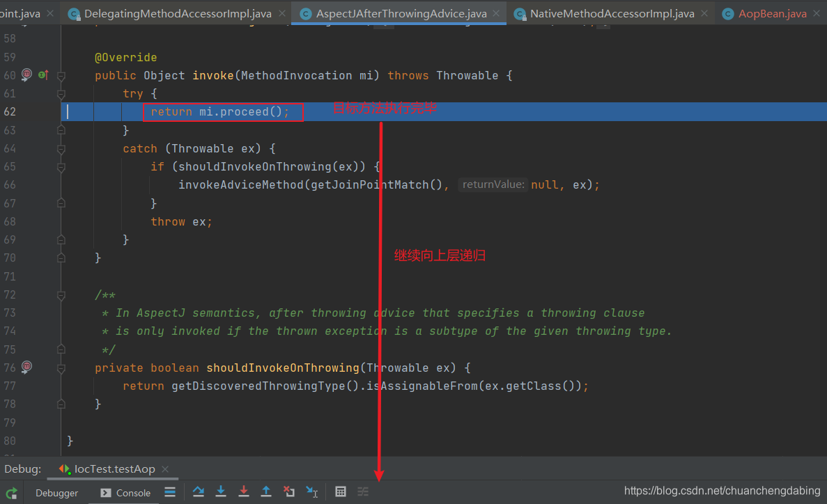Close the DelegatingMethodAccessorImpl.java tab
Image resolution: width=827 pixels, height=504 pixels.
pos(282,14)
